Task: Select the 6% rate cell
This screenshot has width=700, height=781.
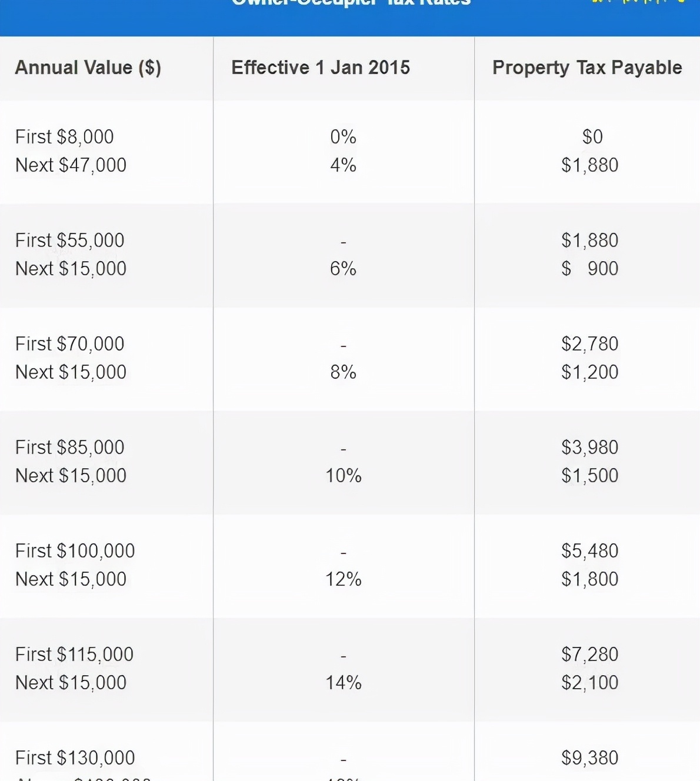Action: point(344,269)
